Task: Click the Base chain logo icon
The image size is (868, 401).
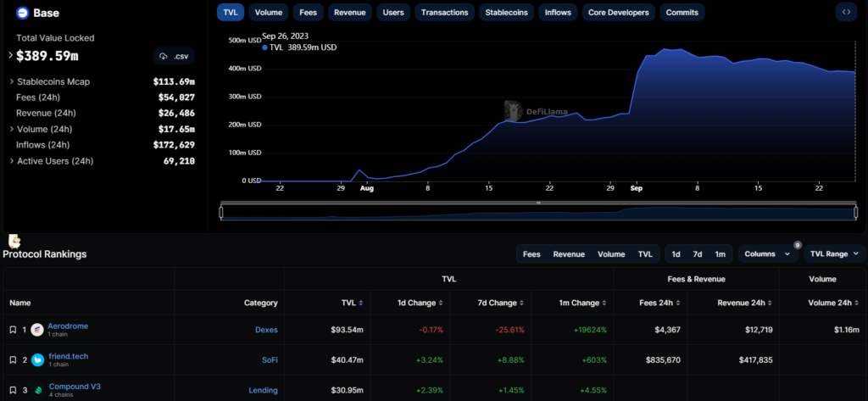Action: click(23, 14)
